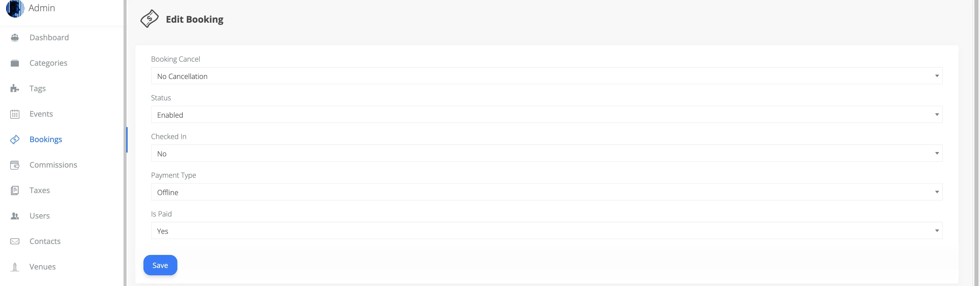Click the Taxes document icon
The image size is (980, 286).
15,190
